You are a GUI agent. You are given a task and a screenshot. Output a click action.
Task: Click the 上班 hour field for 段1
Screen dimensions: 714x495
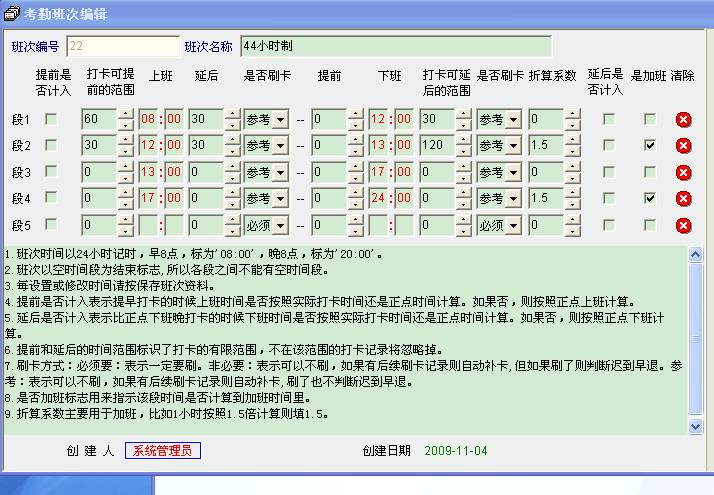[x=148, y=120]
